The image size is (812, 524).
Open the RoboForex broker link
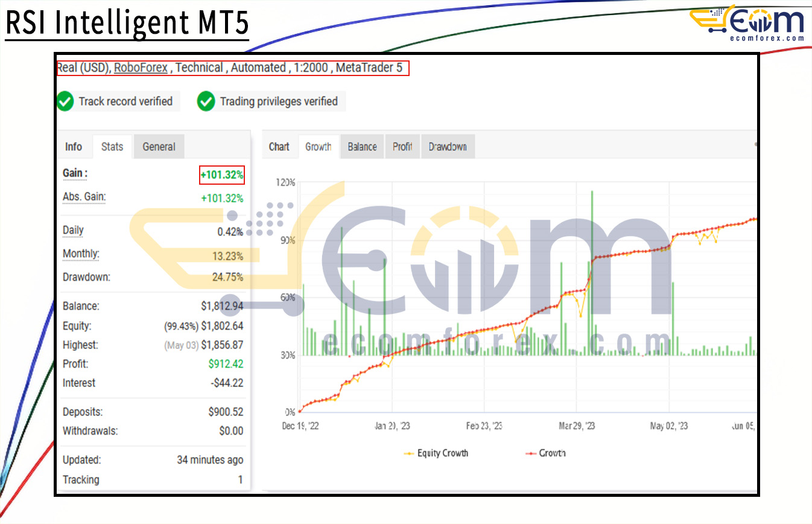141,68
